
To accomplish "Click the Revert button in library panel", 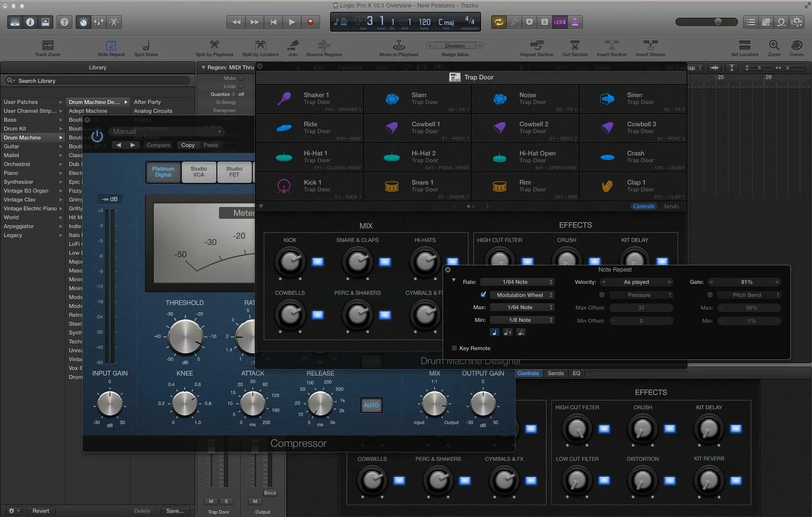I will (x=41, y=510).
